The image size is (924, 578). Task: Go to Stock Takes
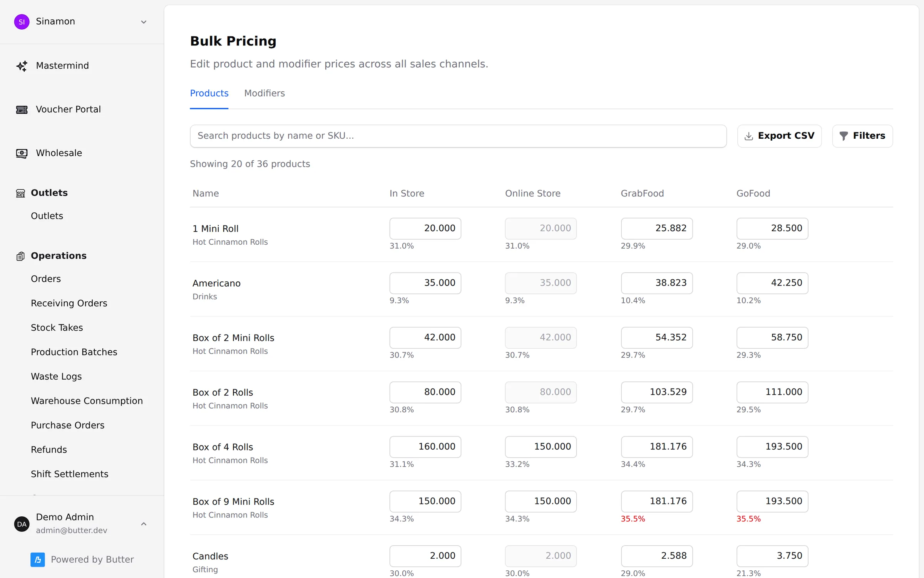[x=57, y=328]
